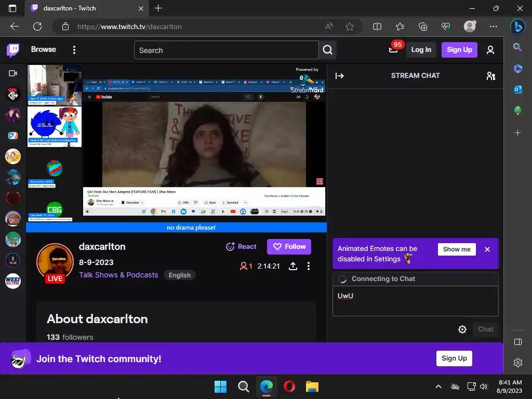Launch Opera from the taskbar
Viewport: 532px width, 399px height.
pyautogui.click(x=289, y=387)
